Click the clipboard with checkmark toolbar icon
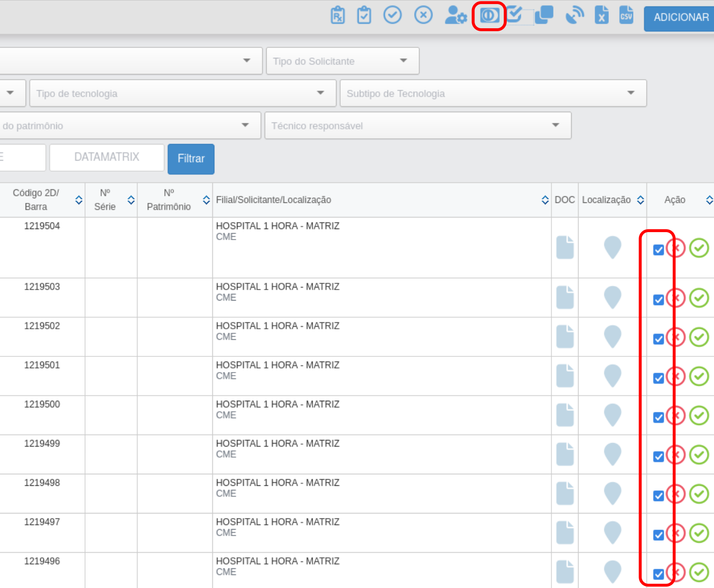 (x=364, y=15)
